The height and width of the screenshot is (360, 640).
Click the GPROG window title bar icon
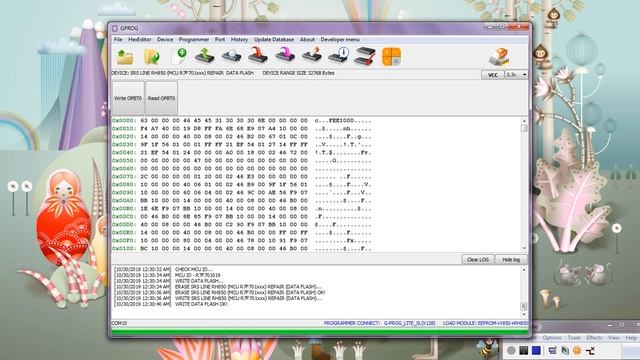pos(115,28)
